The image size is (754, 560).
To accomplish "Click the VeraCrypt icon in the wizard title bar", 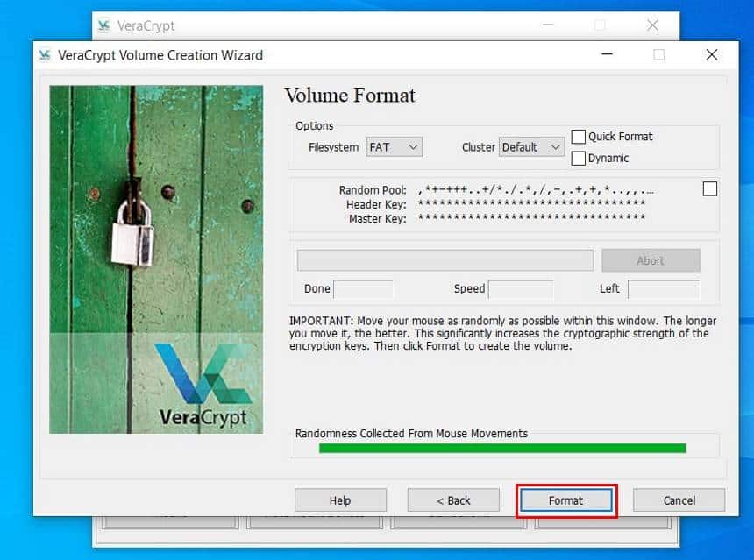I will [x=45, y=55].
